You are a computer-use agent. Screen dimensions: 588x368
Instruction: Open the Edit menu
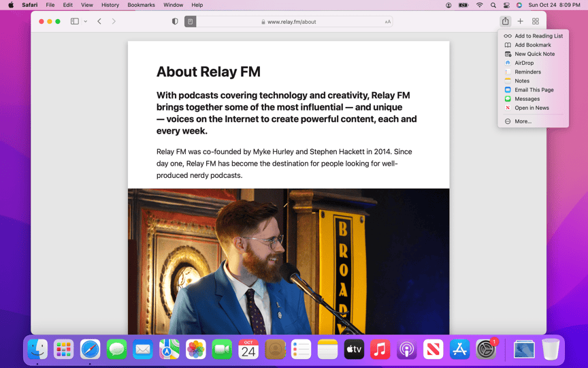(68, 5)
